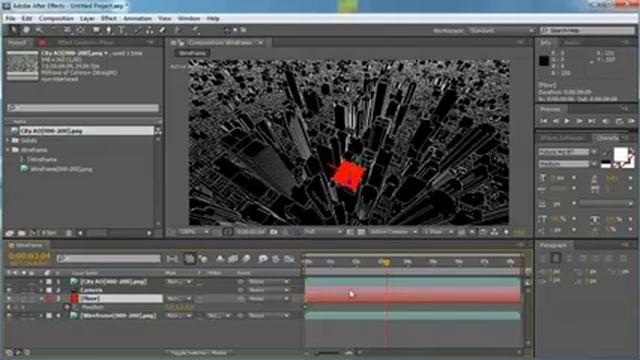Screen dimensions: 640x360
Task: Switch to the Effect Controls tab
Action: [x=85, y=42]
